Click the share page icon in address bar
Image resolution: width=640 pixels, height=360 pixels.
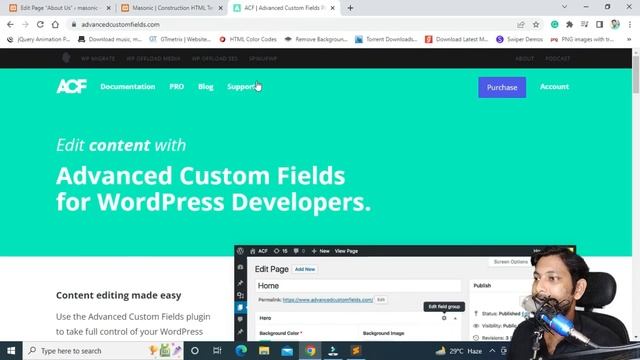(521, 24)
